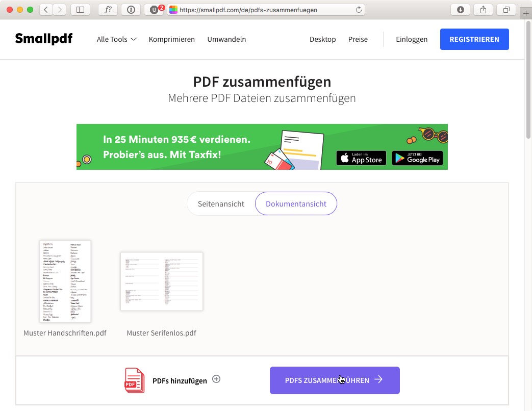
Task: Open the Komprimieren menu item
Action: click(172, 39)
